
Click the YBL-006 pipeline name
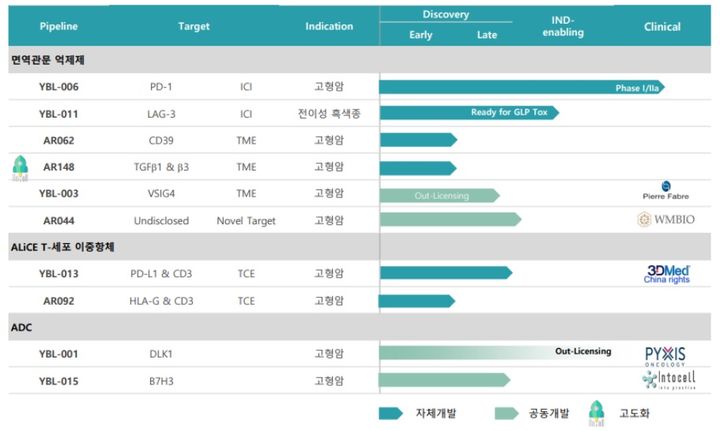(58, 87)
